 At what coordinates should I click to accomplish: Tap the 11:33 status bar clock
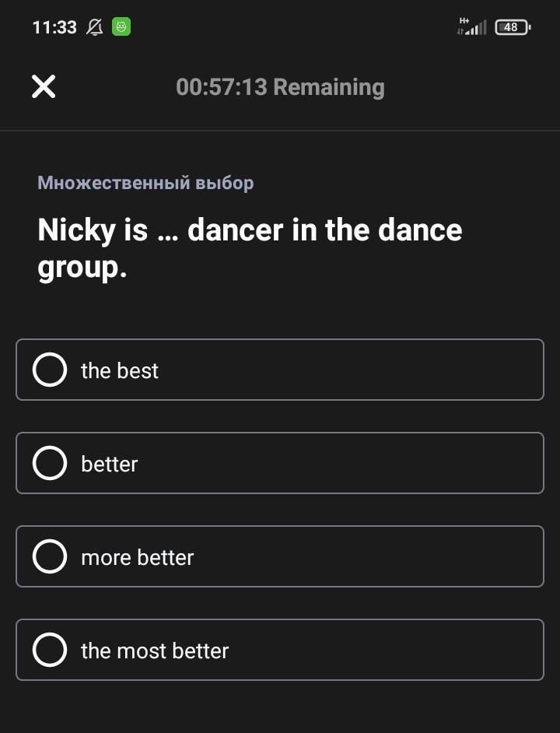pyautogui.click(x=54, y=27)
